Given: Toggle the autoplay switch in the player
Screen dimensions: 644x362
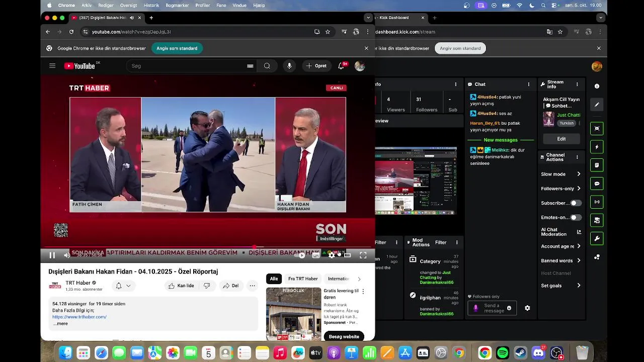Looking at the screenshot, I should click(x=300, y=255).
